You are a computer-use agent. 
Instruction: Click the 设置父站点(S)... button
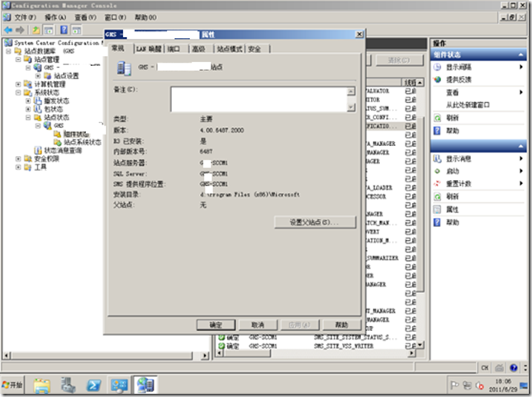(315, 222)
